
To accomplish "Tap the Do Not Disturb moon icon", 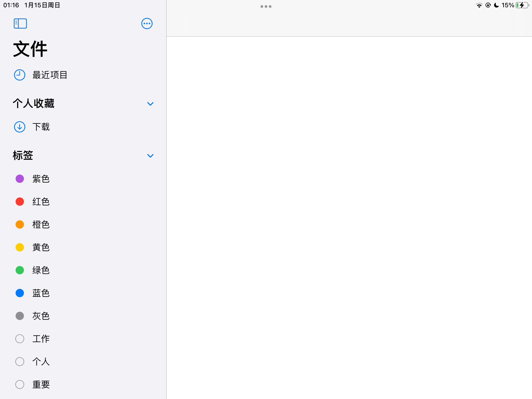I will tap(496, 5).
